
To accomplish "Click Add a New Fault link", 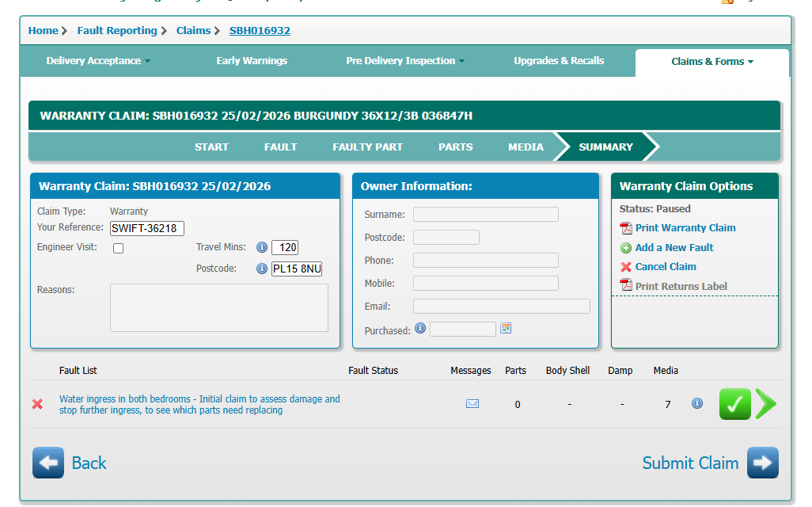I will (x=674, y=247).
